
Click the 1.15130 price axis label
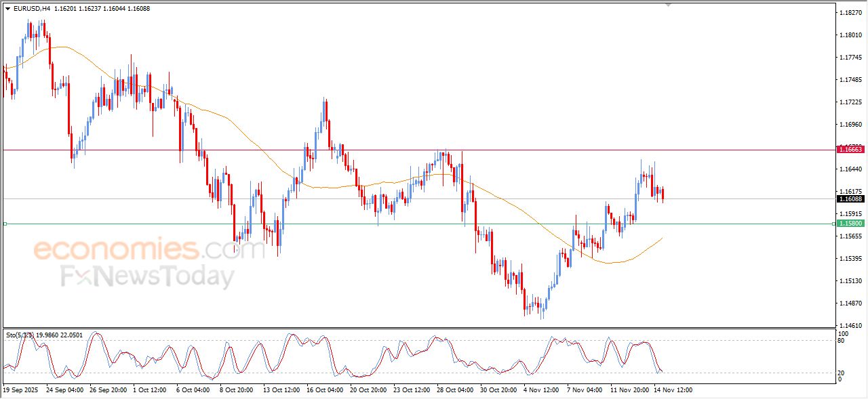[850, 281]
